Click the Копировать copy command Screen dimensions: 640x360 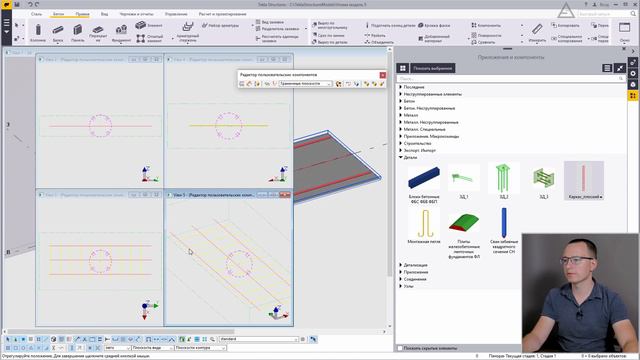tap(565, 25)
